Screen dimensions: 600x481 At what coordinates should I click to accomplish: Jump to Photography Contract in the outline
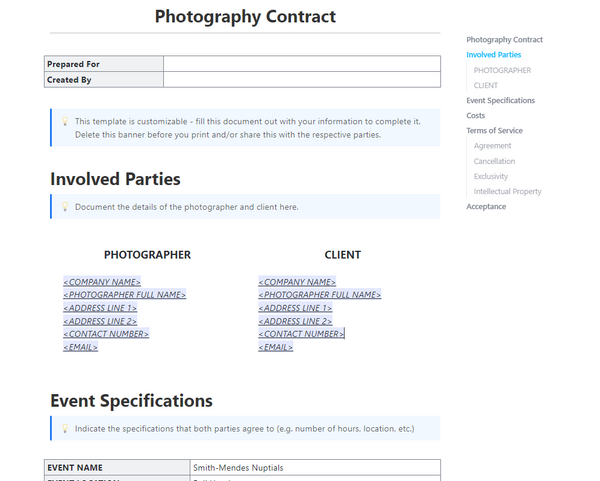pos(504,40)
